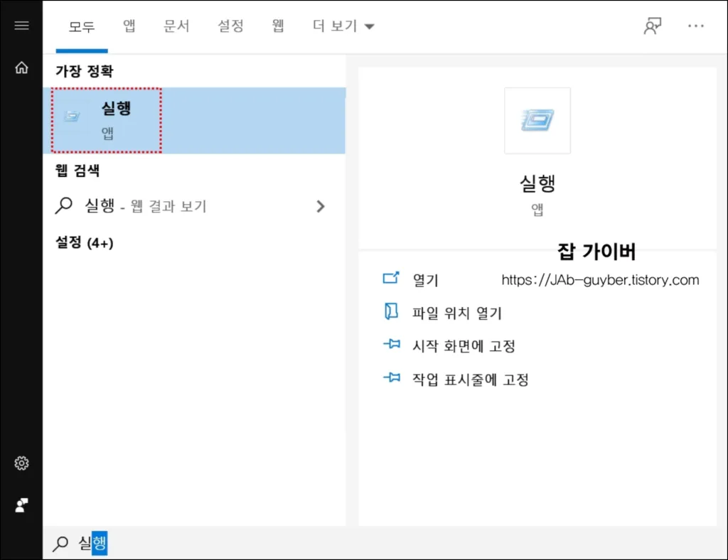Click the pin icon beside 시작 화면에 고정
Viewport: 728px width, 560px height.
392,345
